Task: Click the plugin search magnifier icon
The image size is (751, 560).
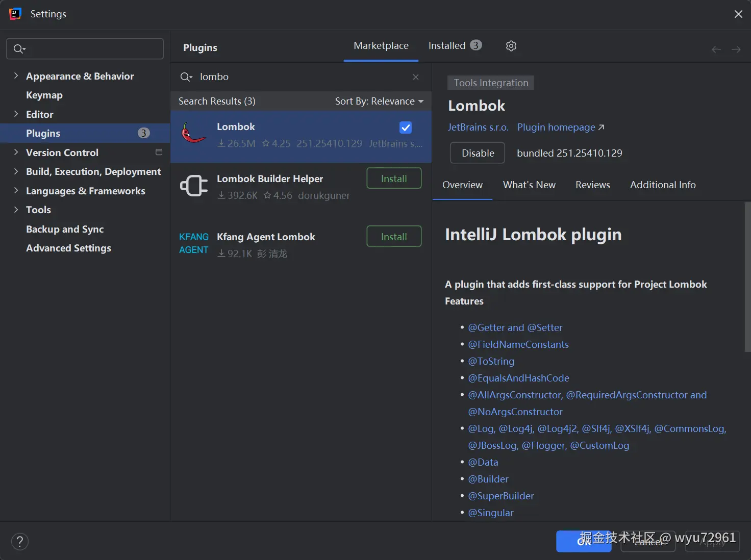Action: pos(186,77)
